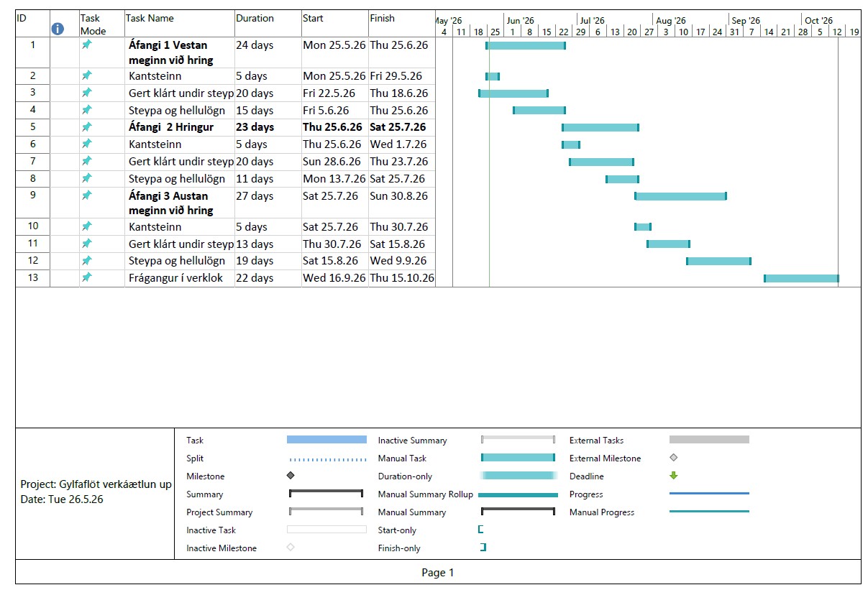This screenshot has width=868, height=590.
Task: Select the Áfangi 2 Hringur summary row
Action: pyautogui.click(x=225, y=127)
